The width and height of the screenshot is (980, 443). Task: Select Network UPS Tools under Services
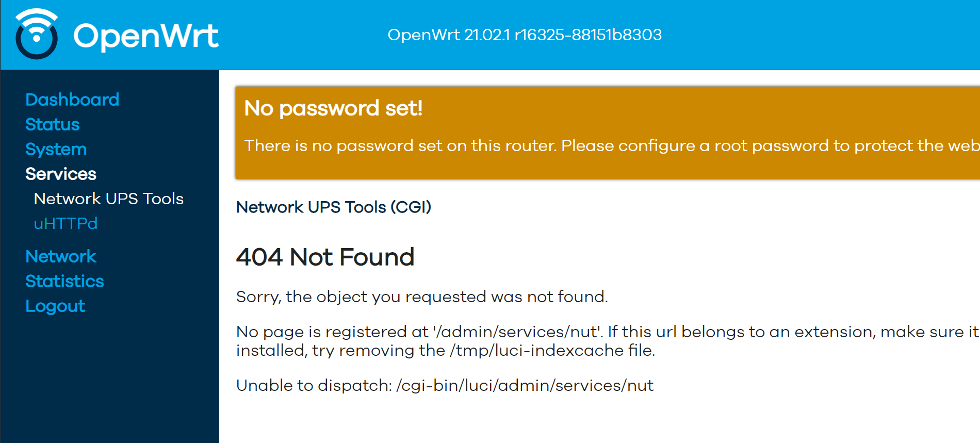click(108, 199)
